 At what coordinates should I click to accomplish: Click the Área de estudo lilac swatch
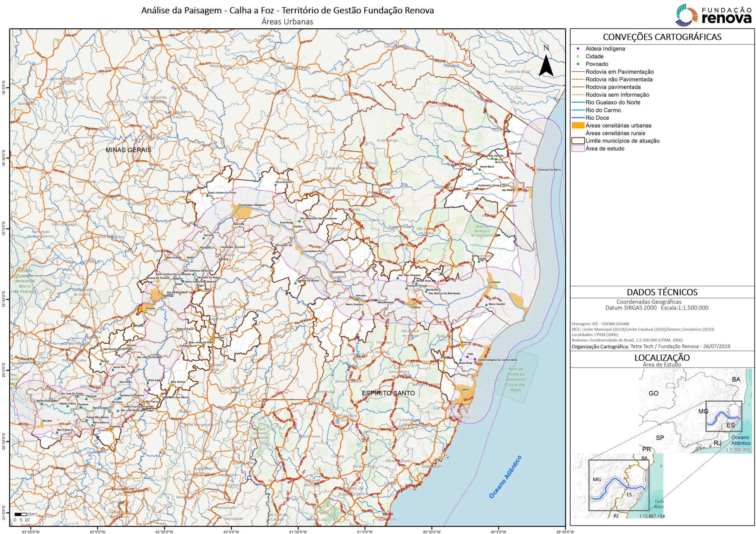pyautogui.click(x=578, y=148)
